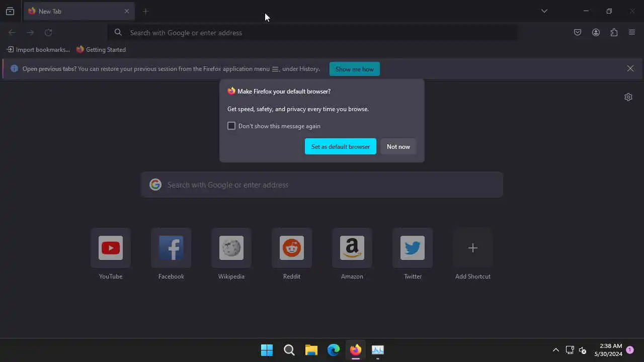This screenshot has width=644, height=362.
Task: Click Import bookmarks in bookmarks bar
Action: pyautogui.click(x=38, y=50)
